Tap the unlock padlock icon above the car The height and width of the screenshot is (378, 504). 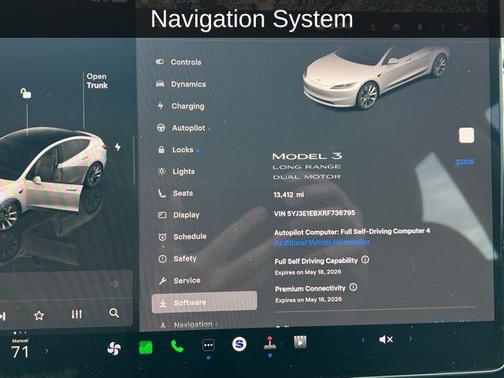click(26, 93)
